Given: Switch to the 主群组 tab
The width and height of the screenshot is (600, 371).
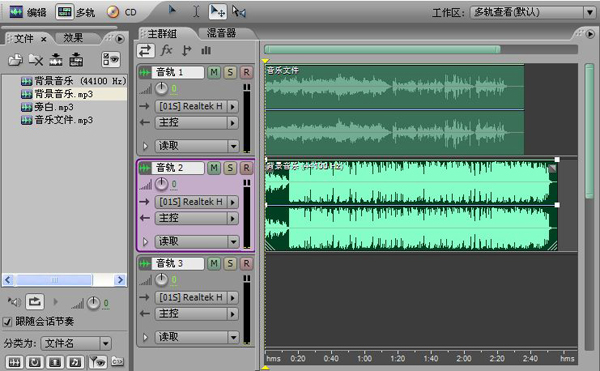Looking at the screenshot, I should coord(162,34).
